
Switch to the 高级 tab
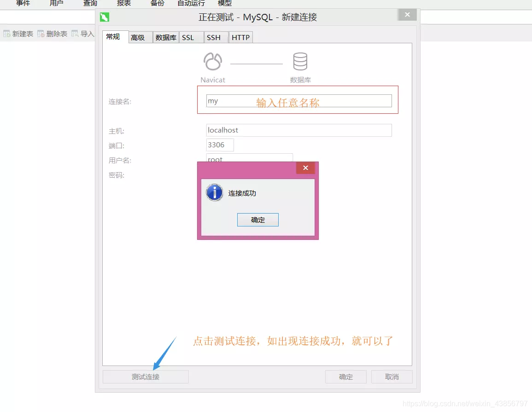tap(140, 37)
